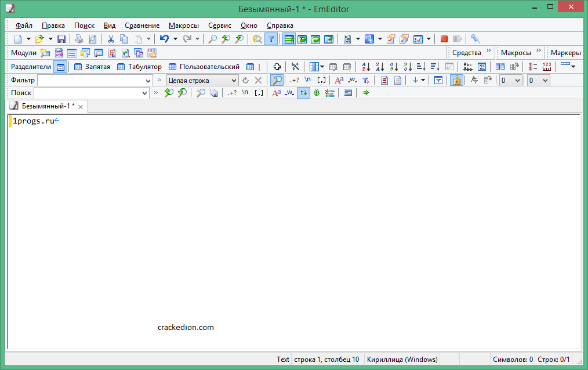Toggle normal mode in Separators bar
This screenshot has width=588, height=370.
[x=60, y=67]
